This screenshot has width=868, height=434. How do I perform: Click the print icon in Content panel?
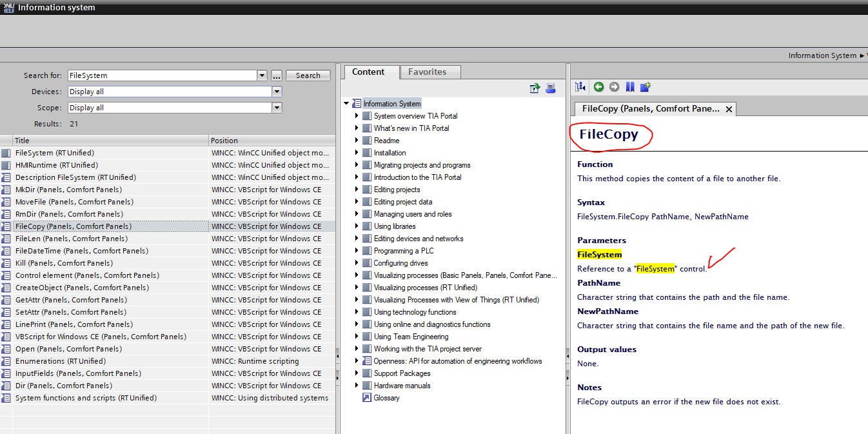pyautogui.click(x=551, y=88)
